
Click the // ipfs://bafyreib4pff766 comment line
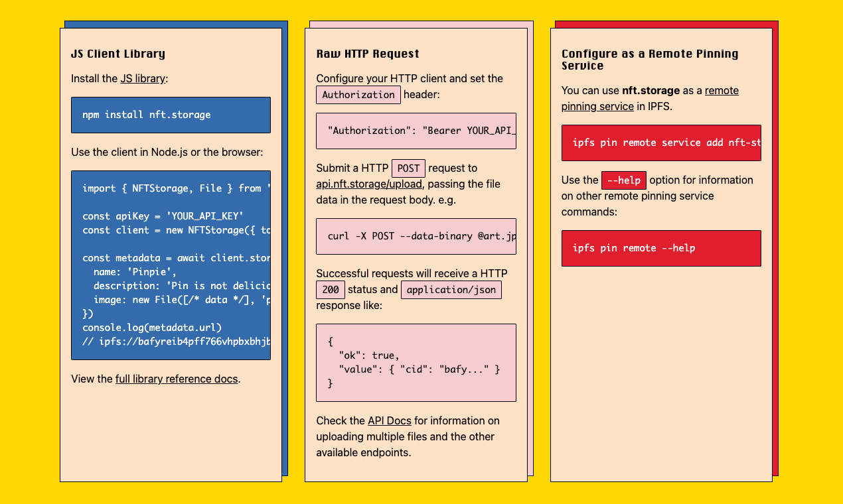tap(176, 341)
